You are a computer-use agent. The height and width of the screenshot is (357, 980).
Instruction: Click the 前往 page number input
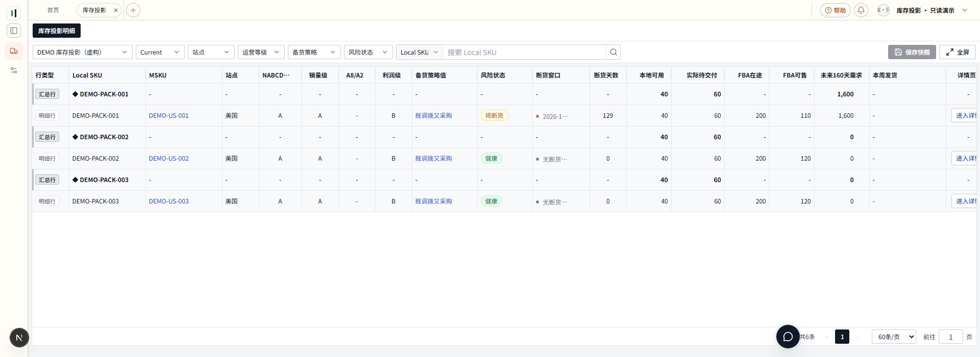click(x=951, y=337)
